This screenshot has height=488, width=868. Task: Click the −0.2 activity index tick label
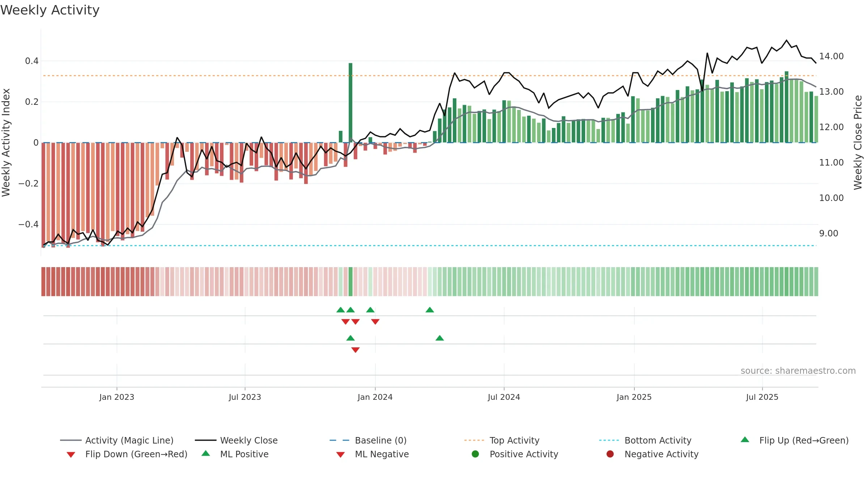coord(28,184)
